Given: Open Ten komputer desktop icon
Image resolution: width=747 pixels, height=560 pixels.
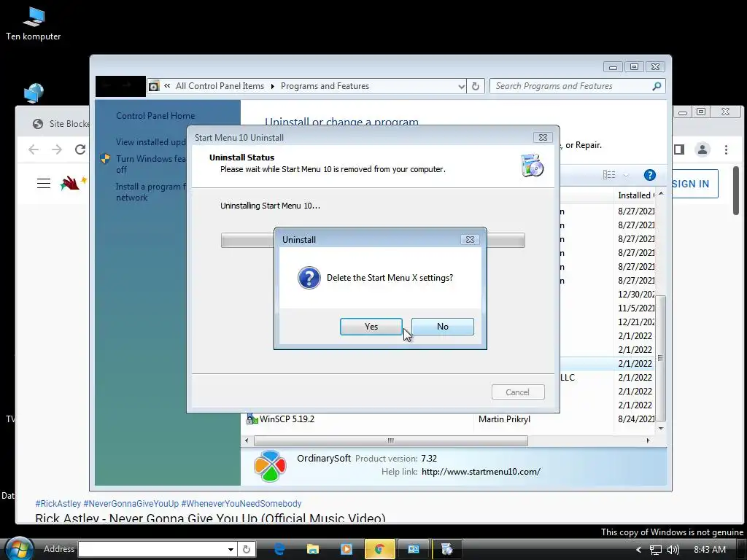Looking at the screenshot, I should point(34,24).
